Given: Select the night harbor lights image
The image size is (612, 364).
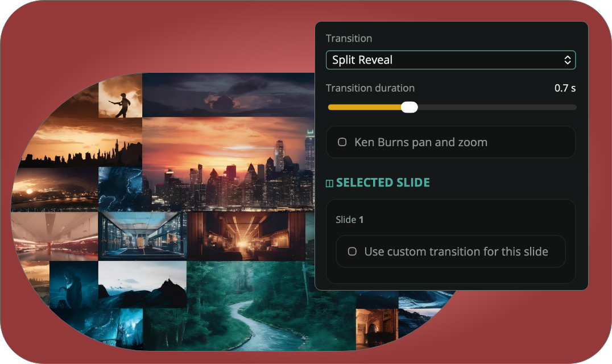Looking at the screenshot, I should coord(55,189).
